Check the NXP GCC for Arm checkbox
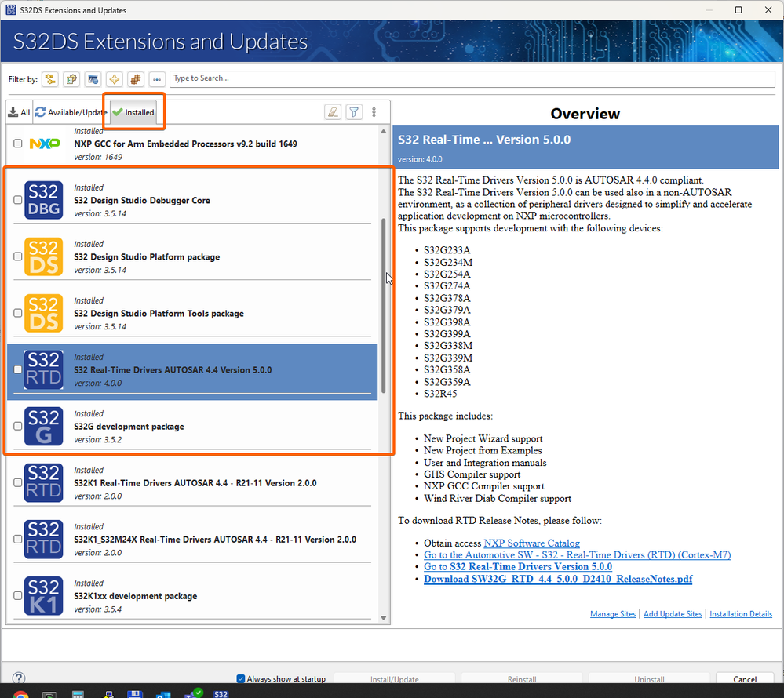This screenshot has width=784, height=698. [17, 144]
